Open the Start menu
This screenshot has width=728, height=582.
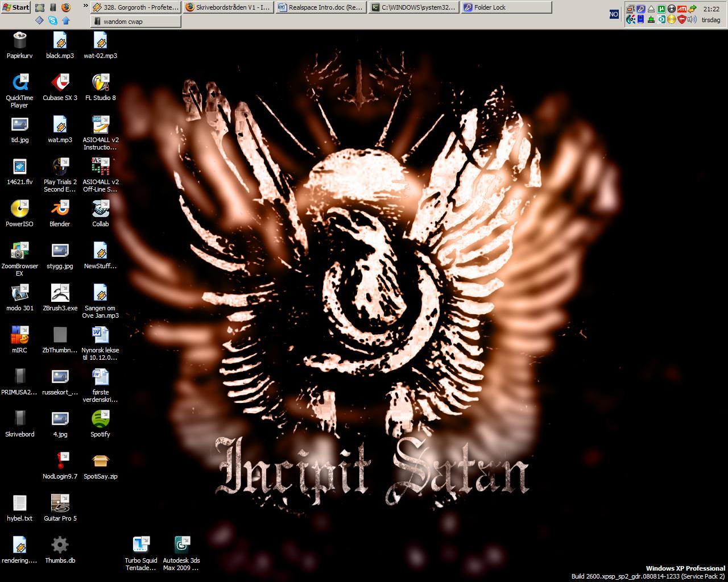[x=16, y=7]
